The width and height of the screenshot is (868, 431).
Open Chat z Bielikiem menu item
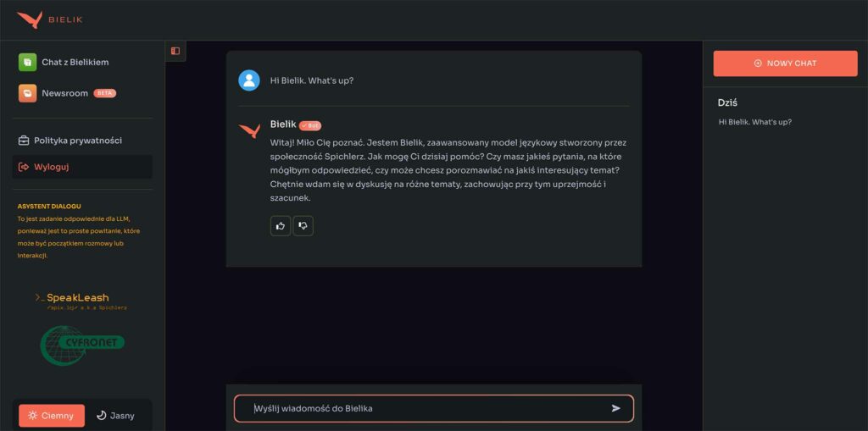click(75, 62)
